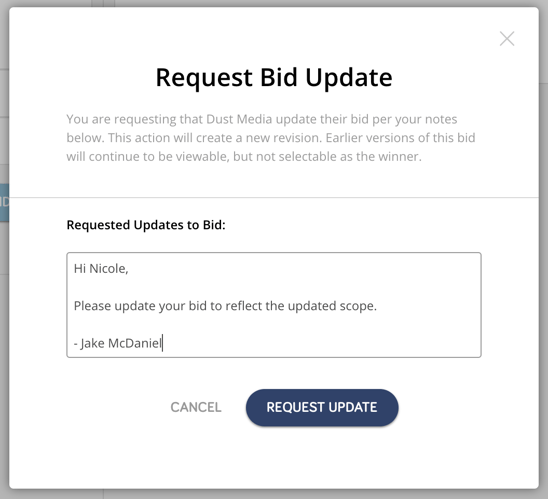The height and width of the screenshot is (499, 548).
Task: Click the blank line above the signature
Action: [x=274, y=325]
